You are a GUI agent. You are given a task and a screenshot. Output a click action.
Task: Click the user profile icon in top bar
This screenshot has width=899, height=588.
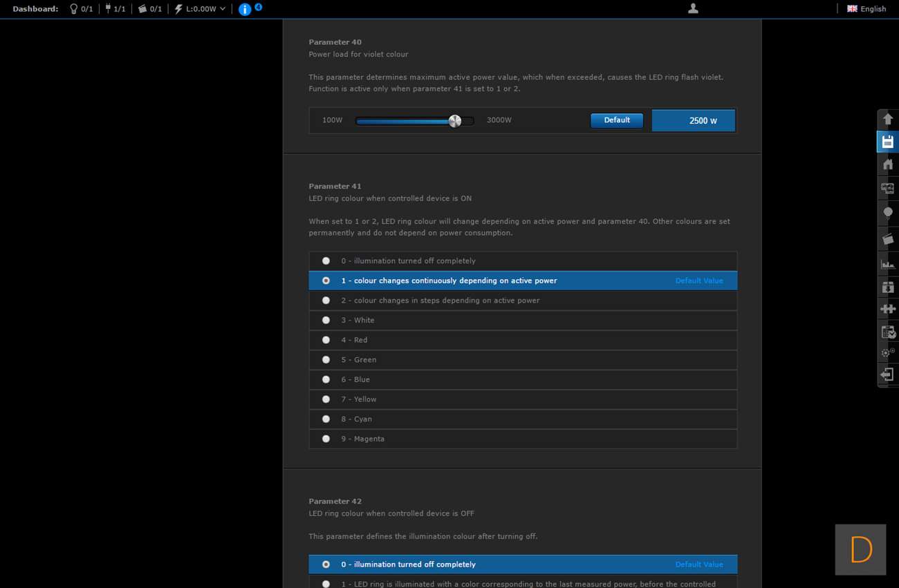pyautogui.click(x=693, y=8)
